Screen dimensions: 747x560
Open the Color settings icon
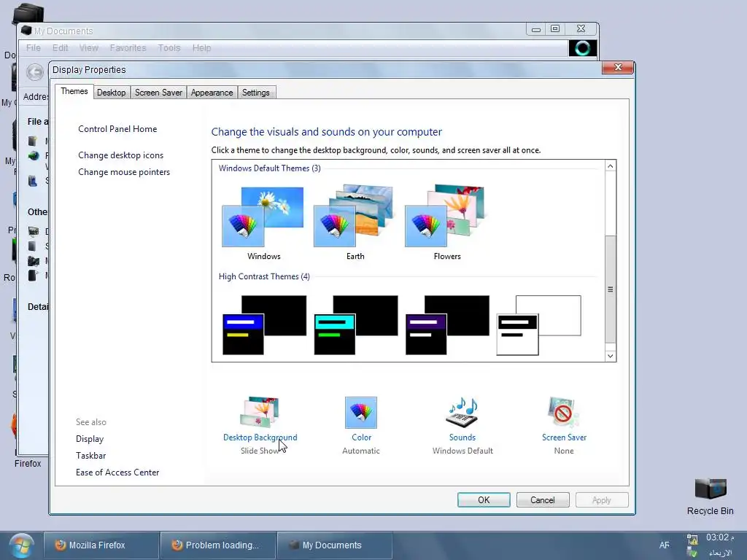tap(361, 413)
